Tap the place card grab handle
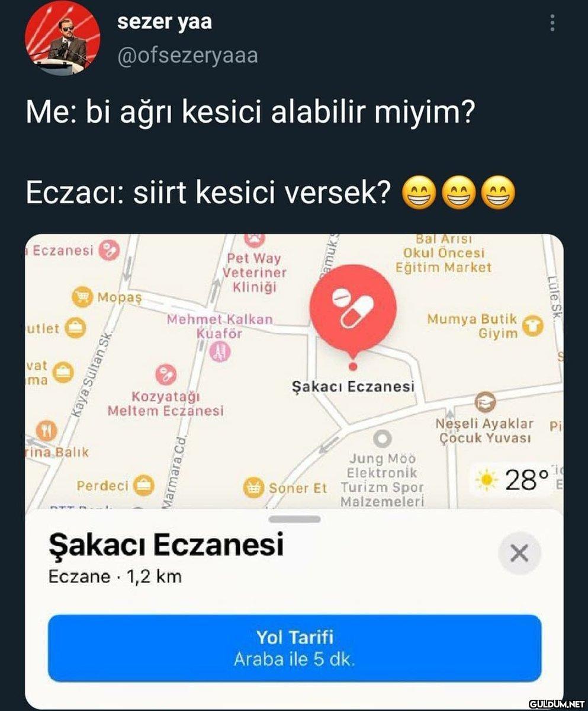 [x=294, y=519]
